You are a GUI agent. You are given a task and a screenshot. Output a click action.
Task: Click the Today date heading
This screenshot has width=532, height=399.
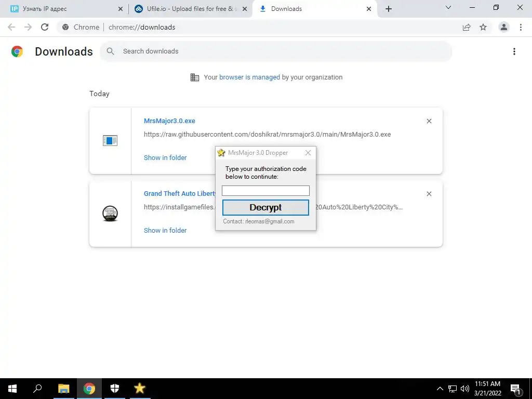tap(99, 94)
